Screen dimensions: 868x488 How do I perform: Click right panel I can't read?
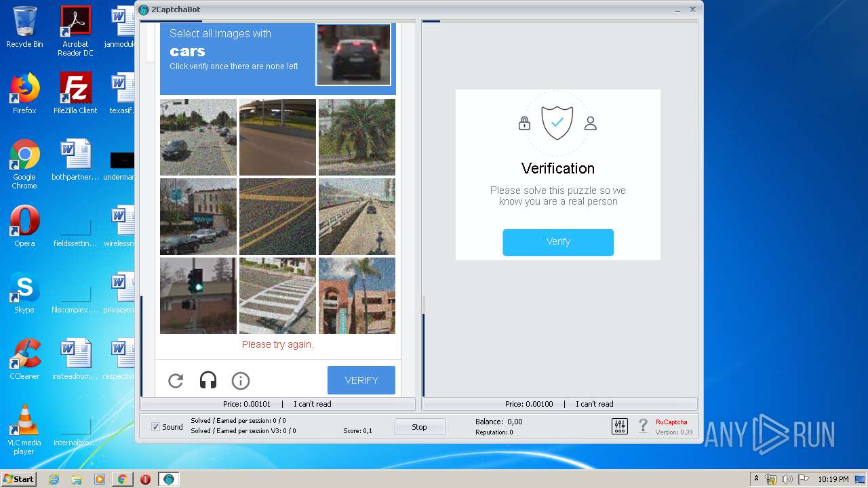click(x=595, y=404)
